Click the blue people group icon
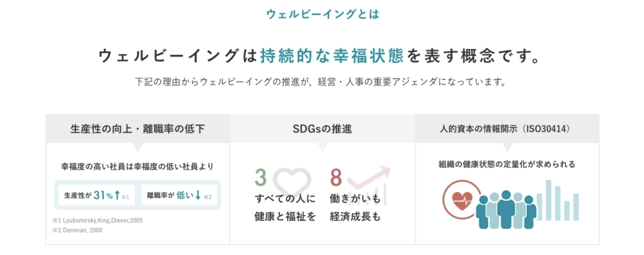The image size is (644, 255). click(506, 210)
